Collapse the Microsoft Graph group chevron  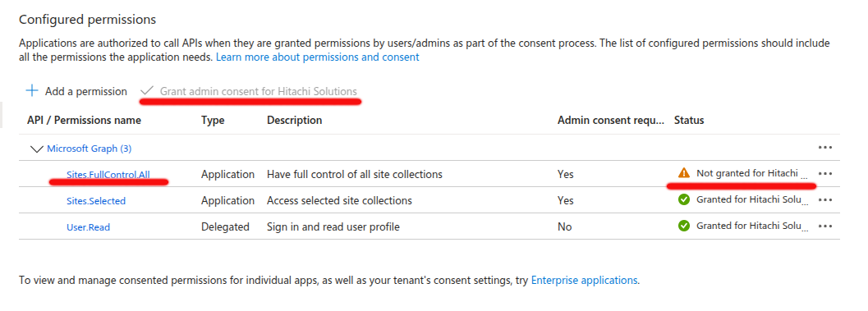[x=37, y=149]
